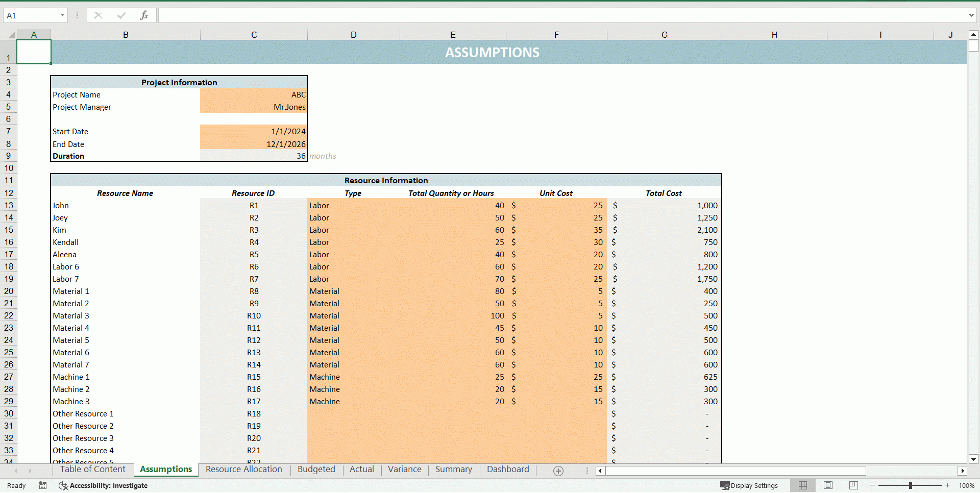
Task: Click the zoom slider handle
Action: click(910, 485)
